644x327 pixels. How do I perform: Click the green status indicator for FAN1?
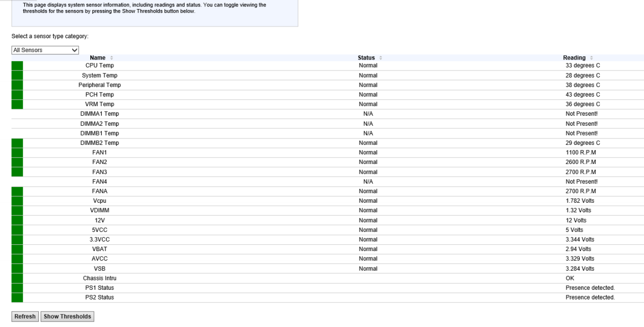pyautogui.click(x=18, y=152)
